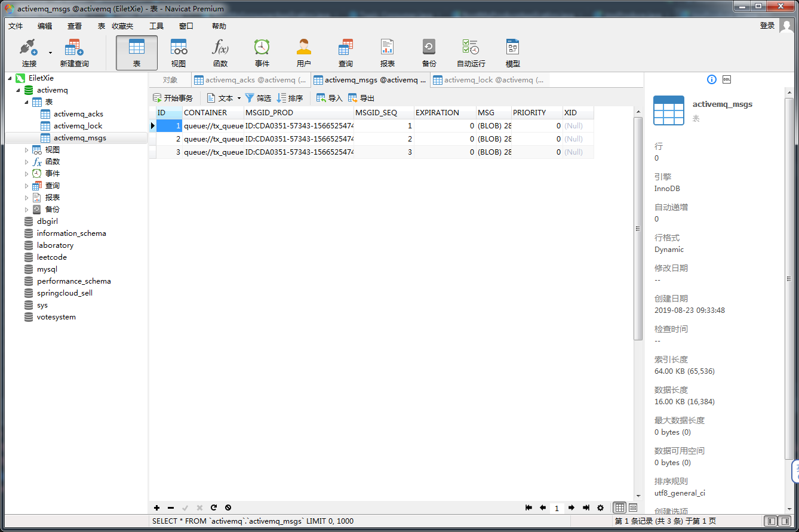Open the Report toolbar button
Viewport: 799px width, 532px height.
tap(388, 53)
